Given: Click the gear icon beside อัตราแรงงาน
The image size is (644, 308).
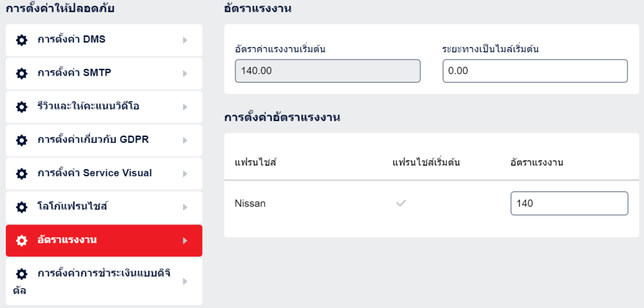Looking at the screenshot, I should click(22, 240).
